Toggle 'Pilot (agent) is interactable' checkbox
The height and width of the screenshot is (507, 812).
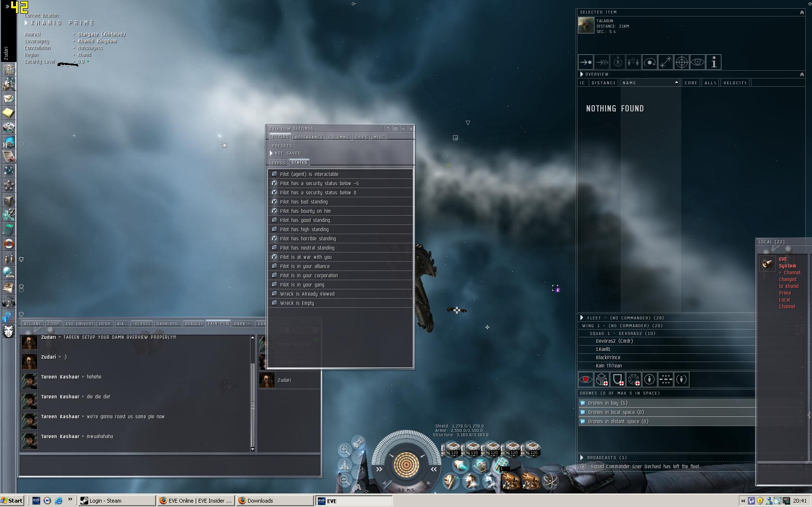275,174
